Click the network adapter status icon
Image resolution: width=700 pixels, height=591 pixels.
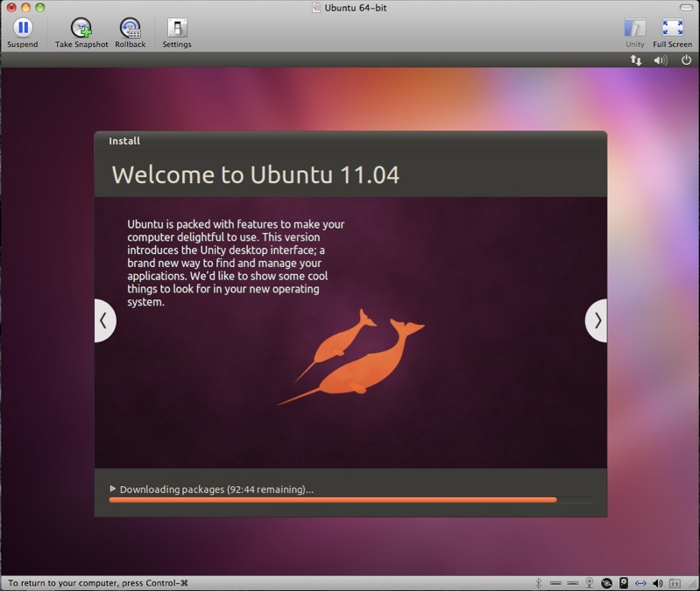click(640, 583)
